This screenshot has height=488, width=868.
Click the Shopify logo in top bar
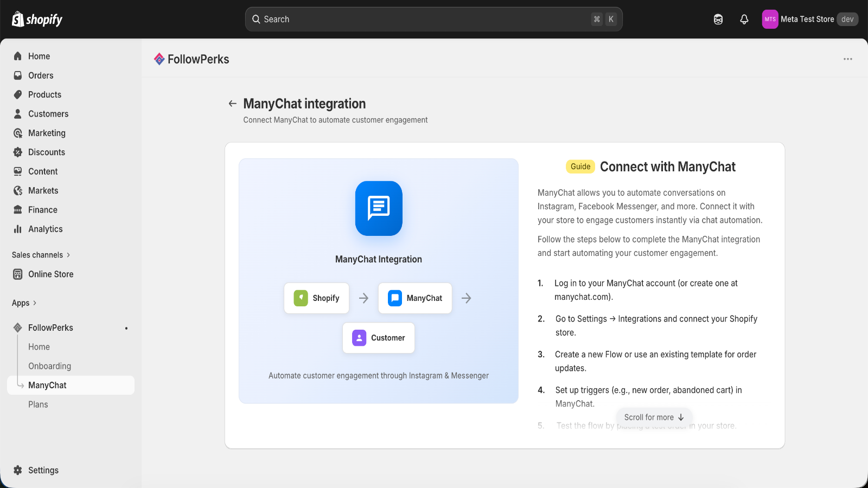[x=37, y=20]
